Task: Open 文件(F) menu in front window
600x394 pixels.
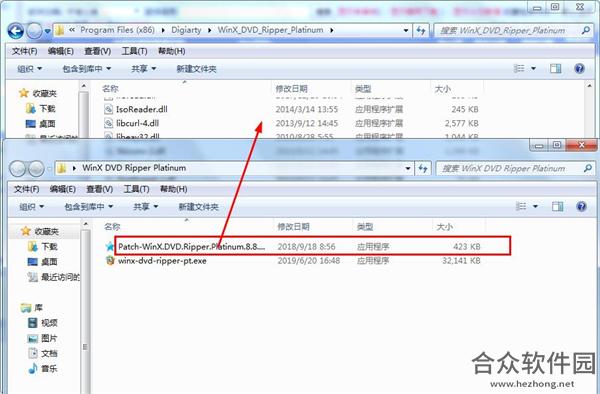Action: pos(26,189)
